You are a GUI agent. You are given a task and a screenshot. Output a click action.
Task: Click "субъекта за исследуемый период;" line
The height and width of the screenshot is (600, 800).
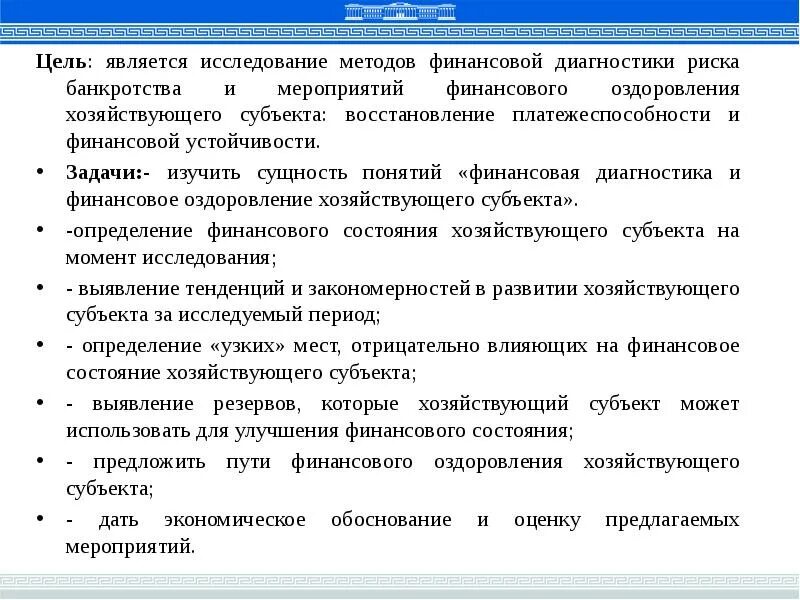tap(223, 315)
